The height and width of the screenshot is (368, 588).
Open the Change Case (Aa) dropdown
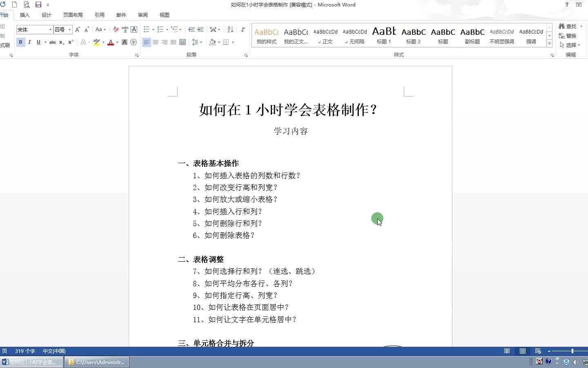pos(100,29)
